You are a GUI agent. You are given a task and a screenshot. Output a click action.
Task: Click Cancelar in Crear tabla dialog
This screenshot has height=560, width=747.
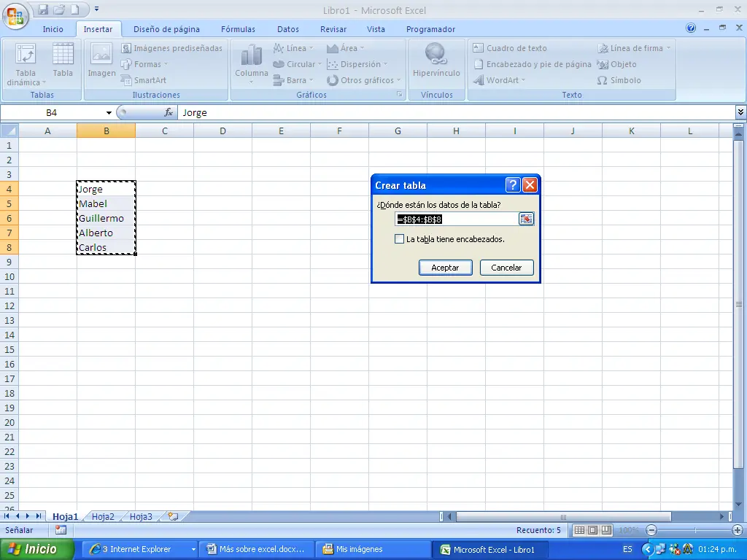[x=506, y=268]
